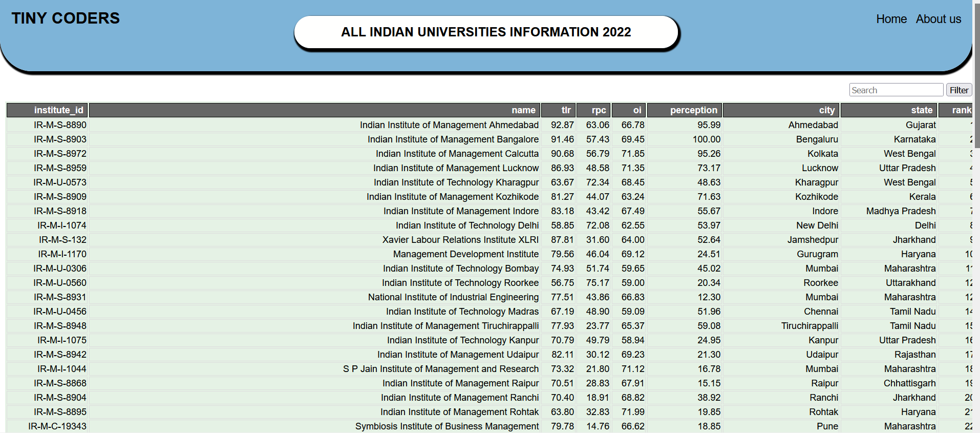Click the Chhattisgarh state cell
The image size is (980, 433).
[889, 383]
